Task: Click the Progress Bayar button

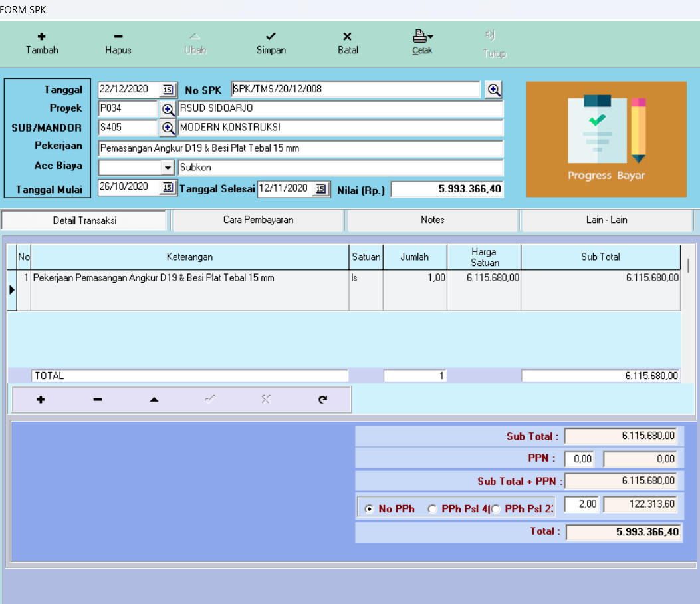Action: (x=606, y=140)
